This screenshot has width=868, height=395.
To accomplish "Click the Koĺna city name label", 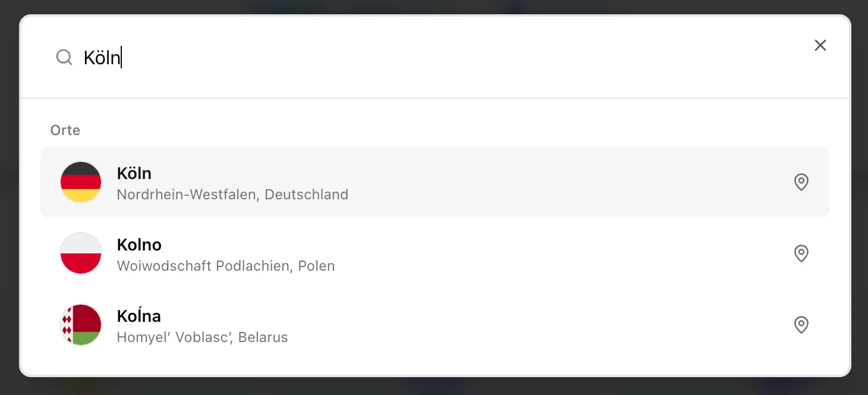I will click(x=139, y=316).
